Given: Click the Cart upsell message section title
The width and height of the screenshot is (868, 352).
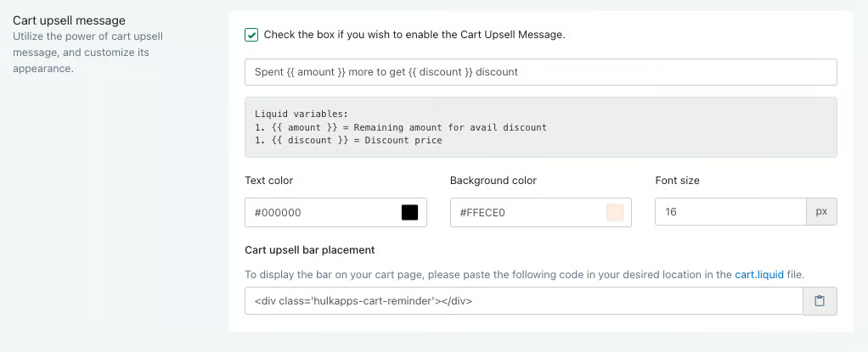Looking at the screenshot, I should [x=69, y=20].
